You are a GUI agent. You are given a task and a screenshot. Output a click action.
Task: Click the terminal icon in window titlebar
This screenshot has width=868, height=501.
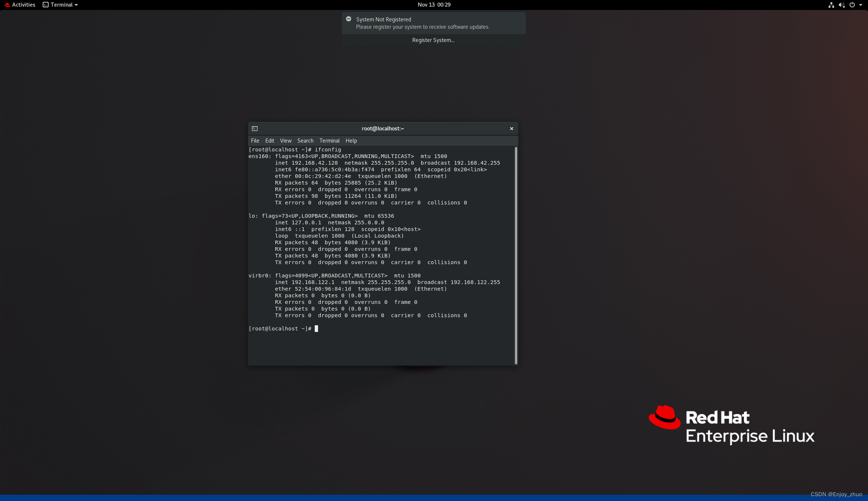click(x=254, y=128)
